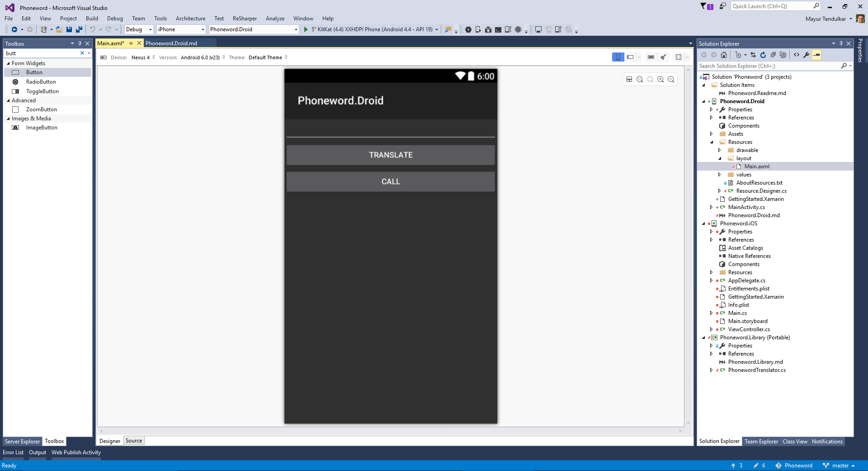Open the Server Explorer tab

(22, 442)
